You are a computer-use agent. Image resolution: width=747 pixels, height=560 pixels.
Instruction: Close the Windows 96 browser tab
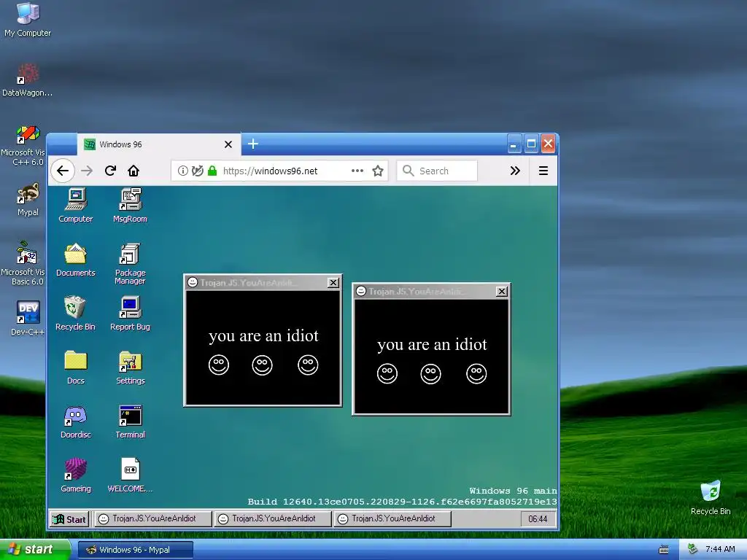click(228, 144)
